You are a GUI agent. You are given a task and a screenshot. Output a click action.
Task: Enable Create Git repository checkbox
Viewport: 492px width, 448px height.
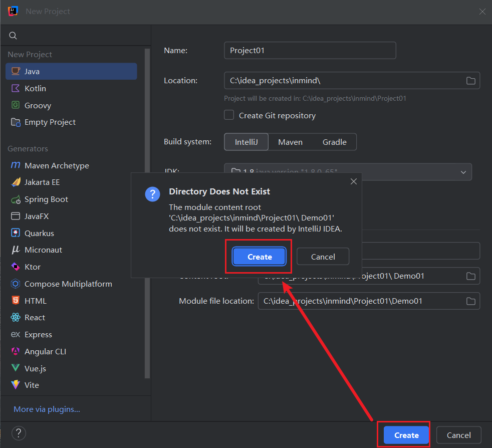229,115
